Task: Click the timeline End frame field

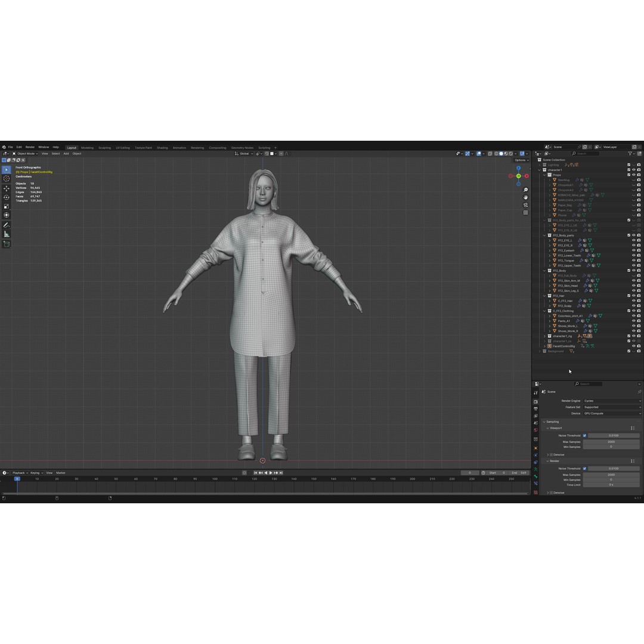Action: (519, 473)
